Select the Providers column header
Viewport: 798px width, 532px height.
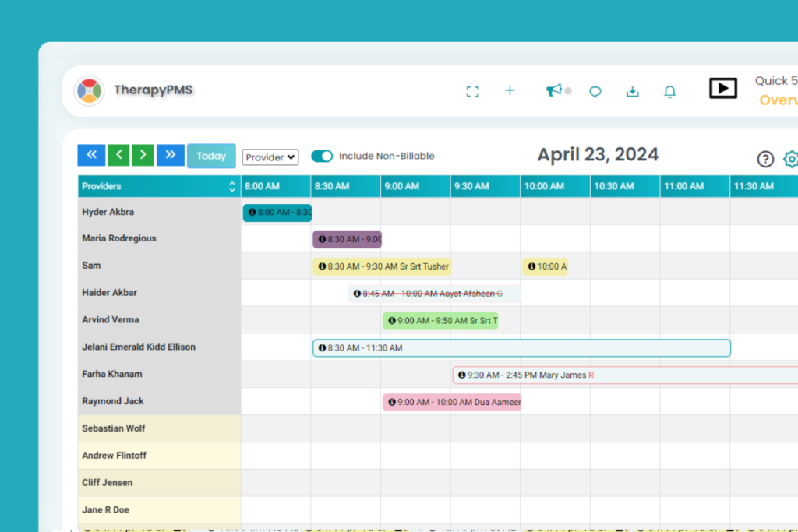coord(101,186)
